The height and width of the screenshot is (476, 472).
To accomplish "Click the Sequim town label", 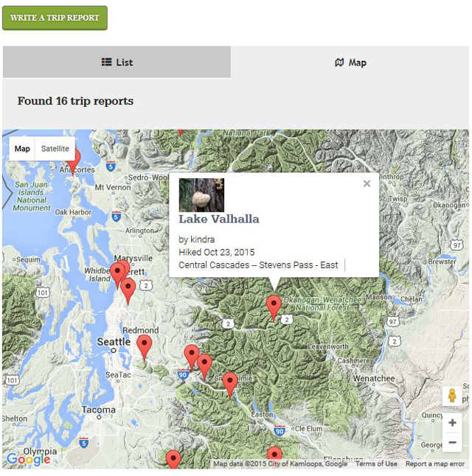I will coord(28,259).
